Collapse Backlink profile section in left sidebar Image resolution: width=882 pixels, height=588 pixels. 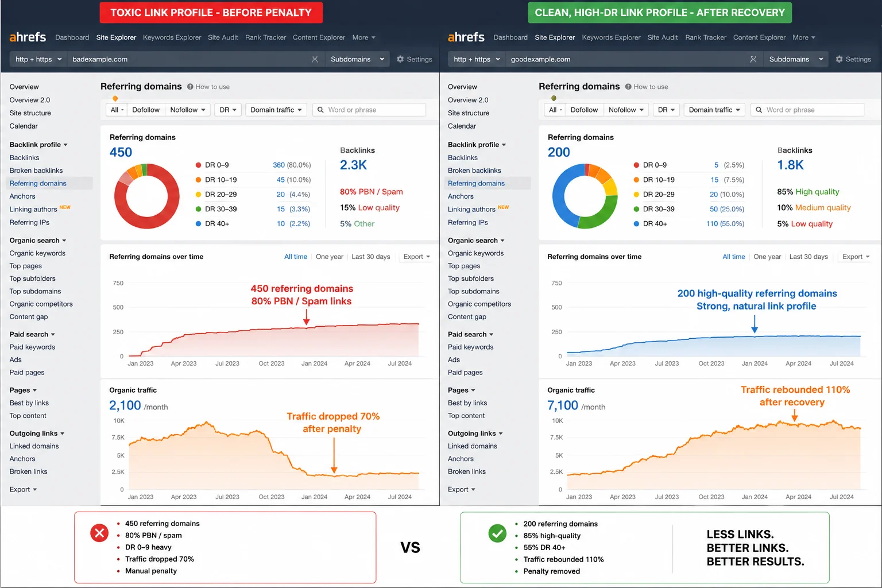tap(38, 145)
